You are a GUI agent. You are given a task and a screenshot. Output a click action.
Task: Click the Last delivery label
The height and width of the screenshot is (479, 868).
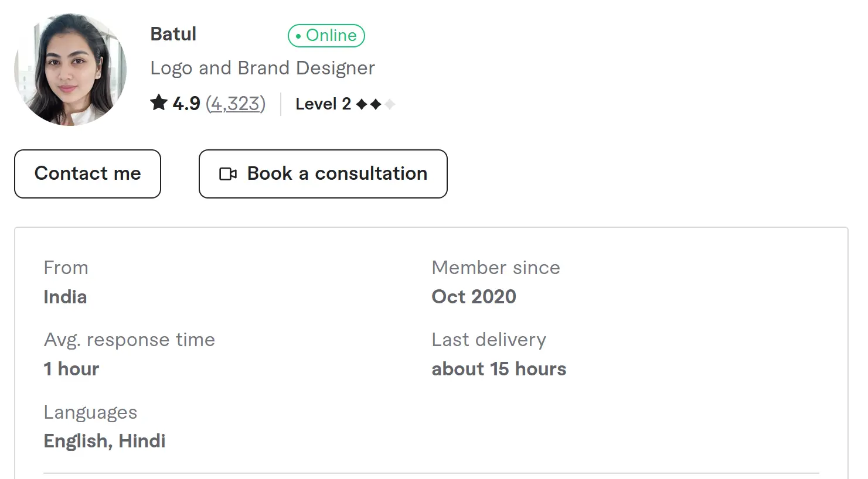tap(489, 340)
